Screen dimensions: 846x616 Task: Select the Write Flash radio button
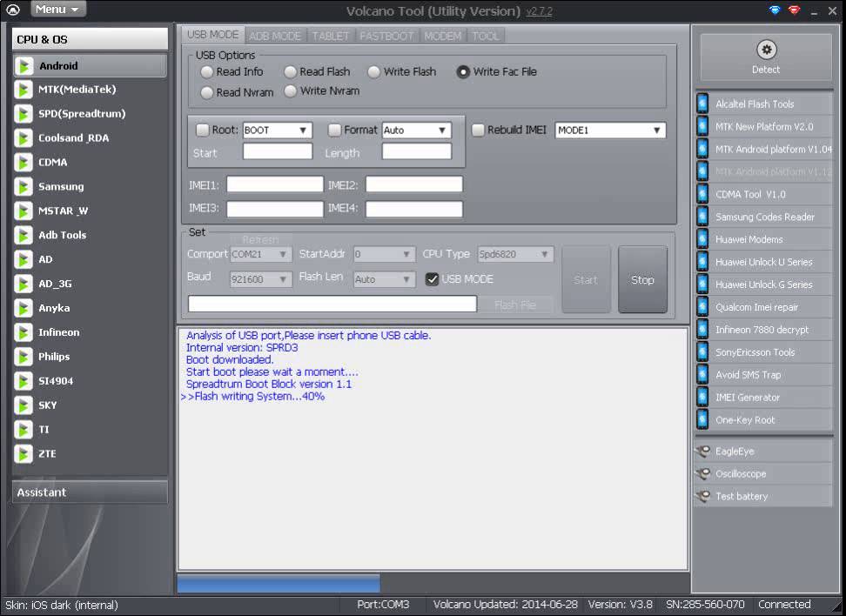click(x=374, y=71)
